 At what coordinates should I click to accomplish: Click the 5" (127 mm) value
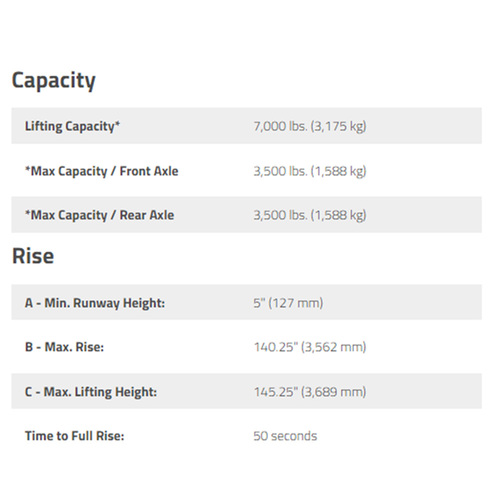click(288, 303)
